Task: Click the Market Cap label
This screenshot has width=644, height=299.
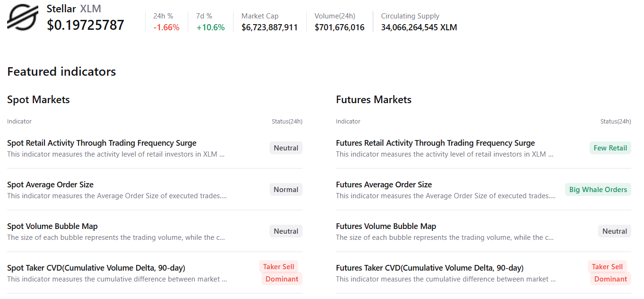Action: pyautogui.click(x=260, y=16)
